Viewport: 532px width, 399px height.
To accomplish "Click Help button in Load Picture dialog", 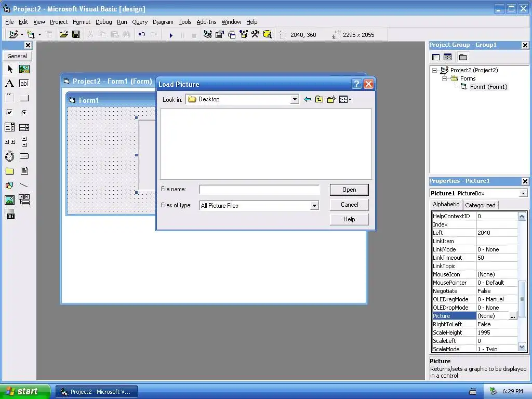I will (349, 219).
